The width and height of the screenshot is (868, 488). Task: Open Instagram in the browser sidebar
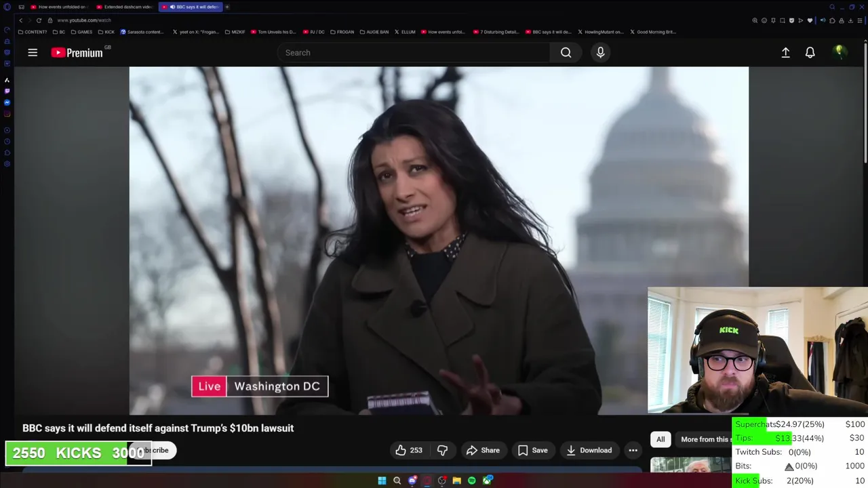point(7,114)
